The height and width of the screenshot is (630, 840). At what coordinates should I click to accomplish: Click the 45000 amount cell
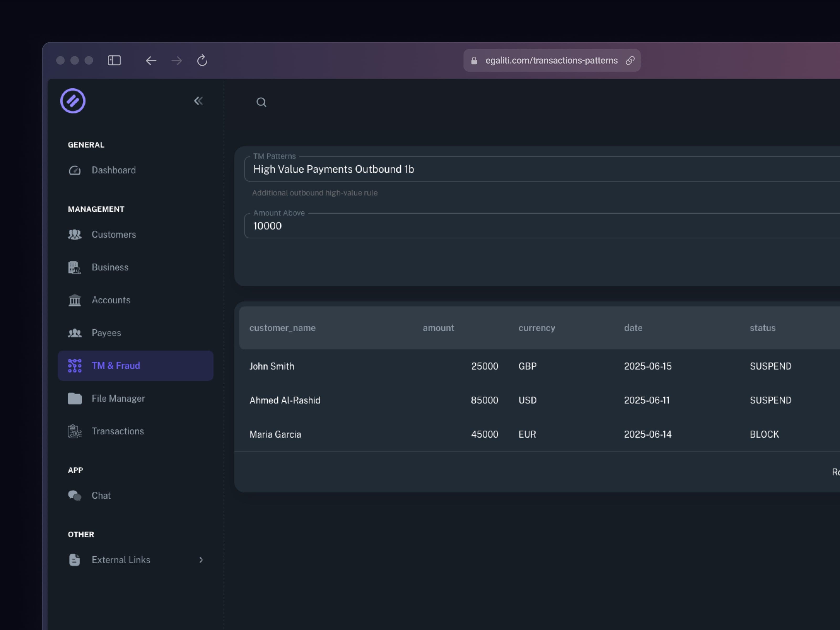pos(485,434)
